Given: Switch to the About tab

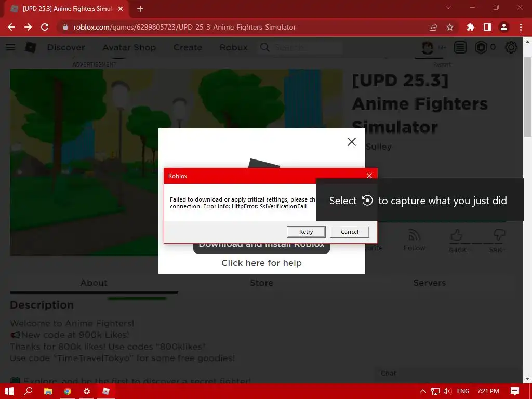Looking at the screenshot, I should 94,283.
